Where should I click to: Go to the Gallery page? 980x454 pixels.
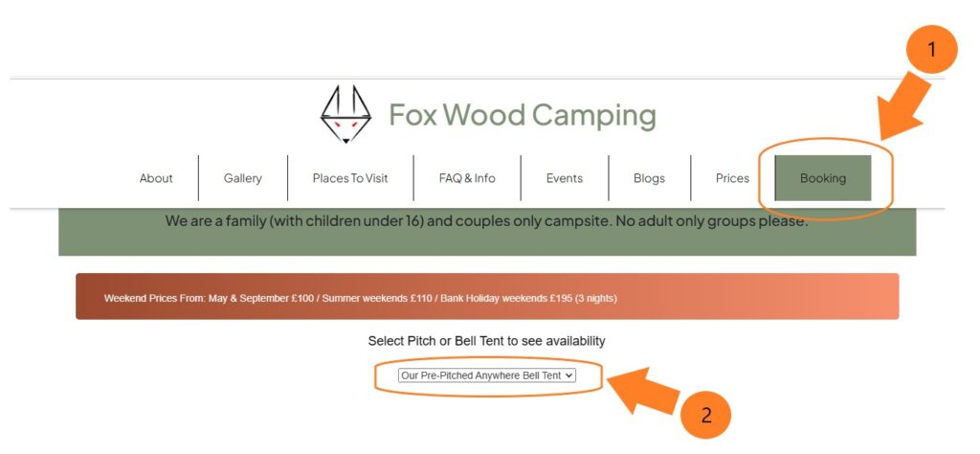(x=242, y=178)
